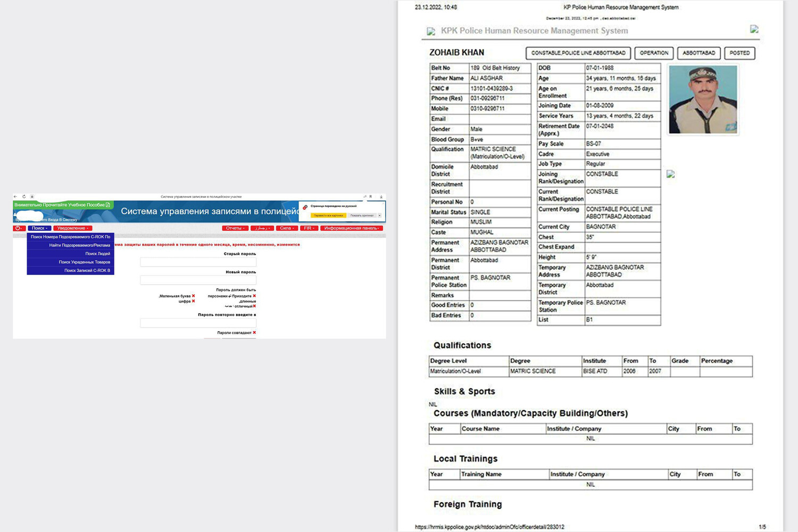The image size is (798, 532).
Task: Open the FIR dropdown menu
Action: click(309, 228)
